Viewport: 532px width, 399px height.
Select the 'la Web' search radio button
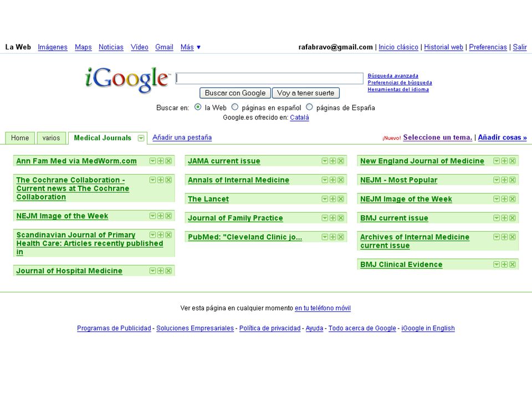pyautogui.click(x=198, y=107)
